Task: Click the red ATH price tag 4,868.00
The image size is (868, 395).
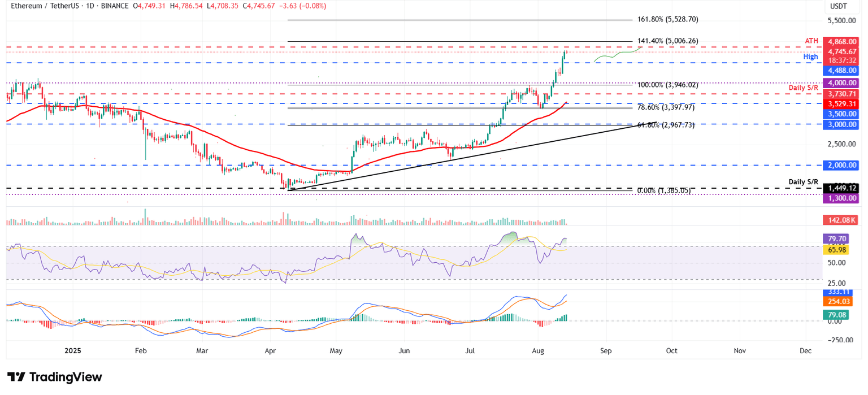Action: point(841,42)
